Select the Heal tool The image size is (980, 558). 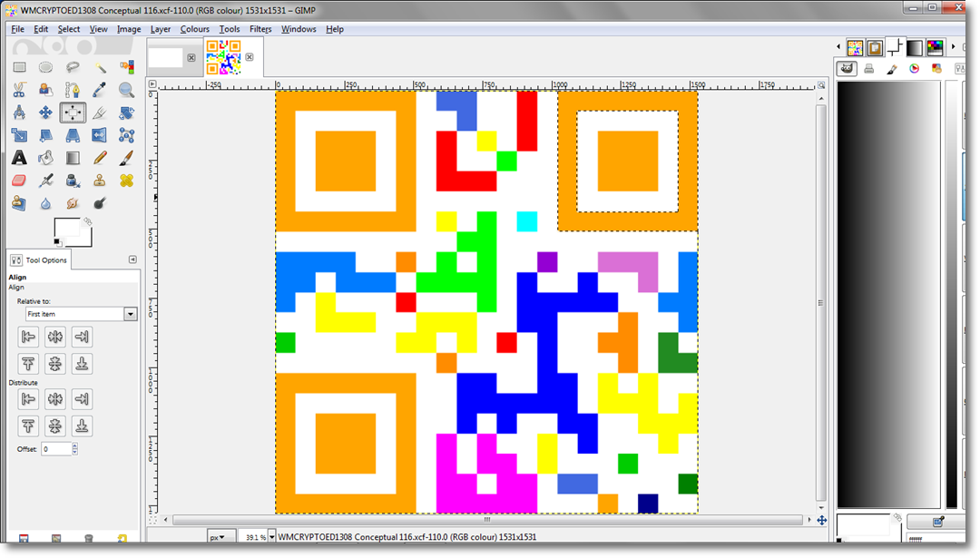(x=126, y=181)
